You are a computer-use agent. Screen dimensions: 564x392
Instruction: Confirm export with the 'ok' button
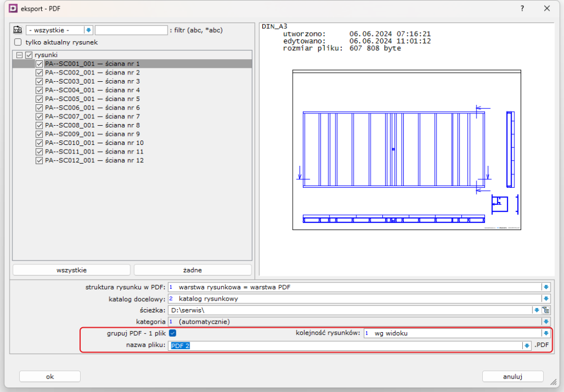click(50, 377)
